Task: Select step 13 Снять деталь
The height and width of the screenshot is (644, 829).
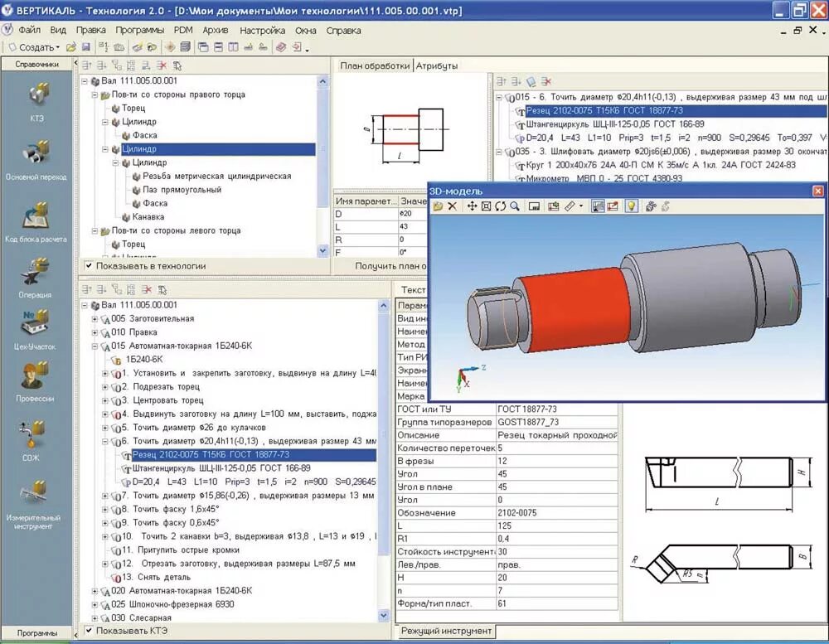Action: point(156,577)
